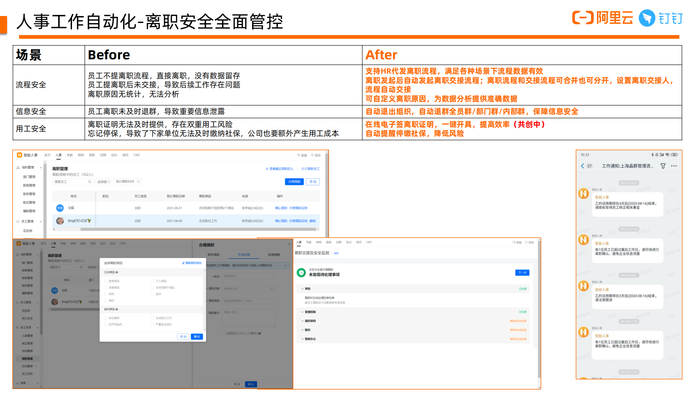Viewport: 700px width, 393px height.
Task: Click the Aliyun 阿里云 logo on slide
Action: coord(603,18)
